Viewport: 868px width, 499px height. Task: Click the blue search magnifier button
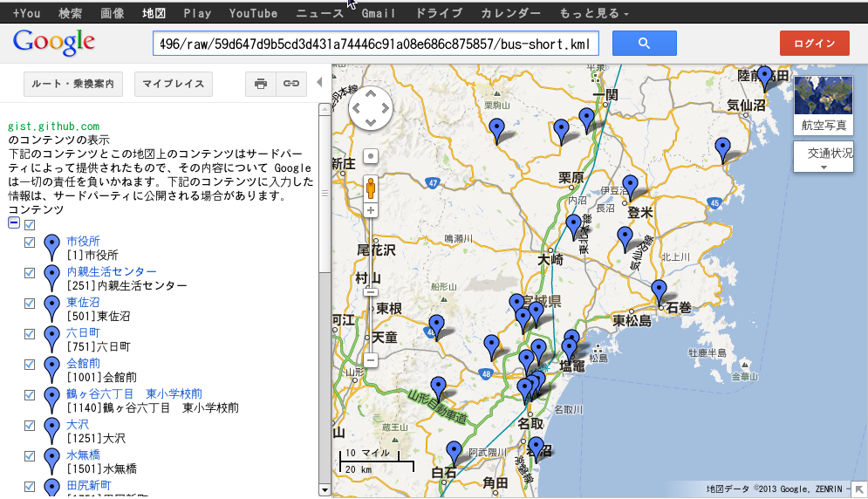644,44
